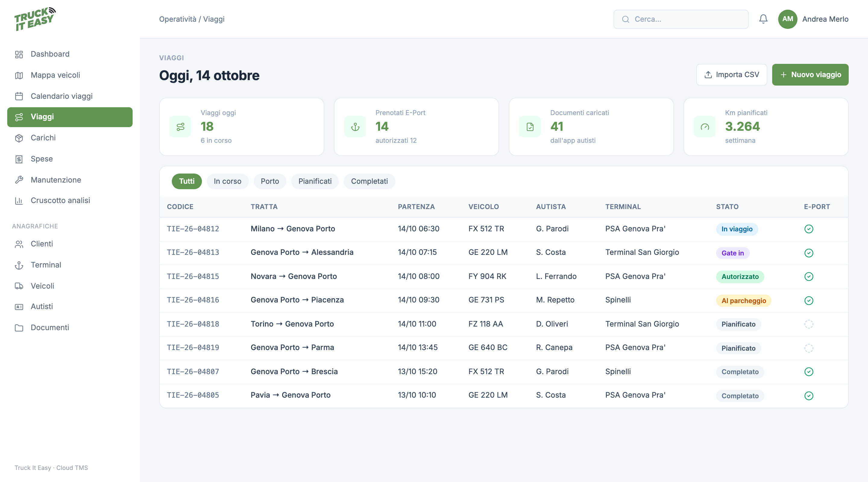Open the Autisti registry
Image resolution: width=868 pixels, height=482 pixels.
pos(70,306)
